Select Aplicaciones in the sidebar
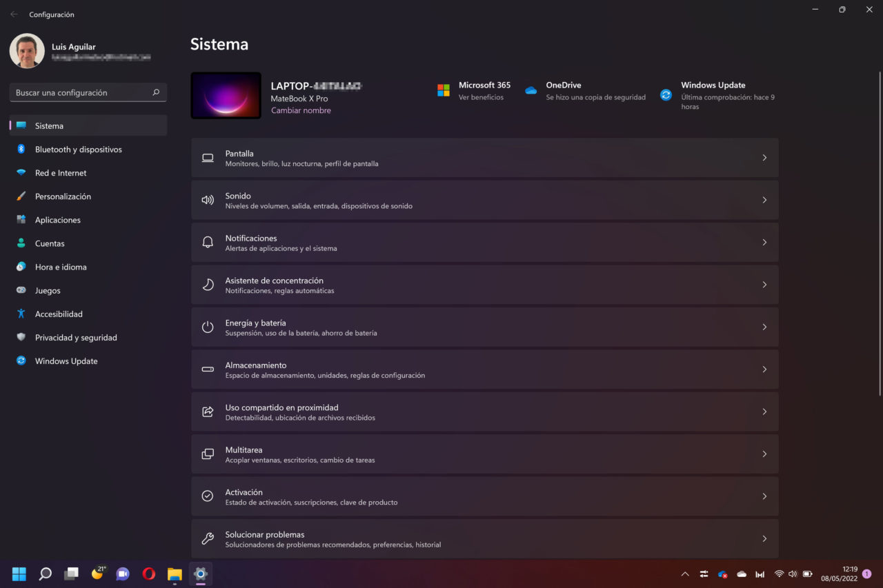This screenshot has height=588, width=883. tap(88, 220)
